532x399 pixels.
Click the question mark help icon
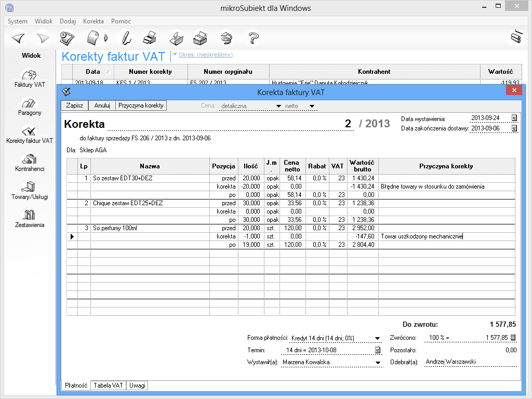pyautogui.click(x=254, y=38)
